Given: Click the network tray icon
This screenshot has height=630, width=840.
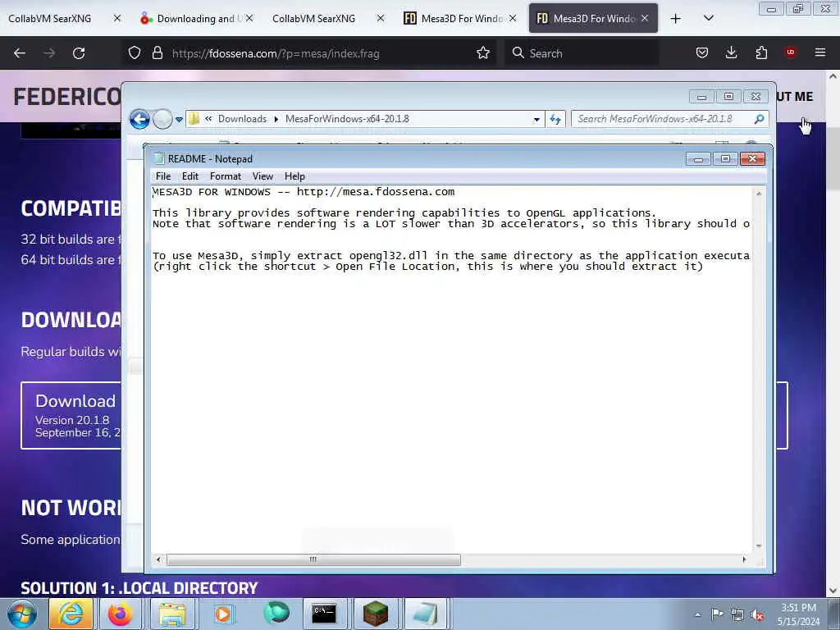Looking at the screenshot, I should (x=737, y=614).
